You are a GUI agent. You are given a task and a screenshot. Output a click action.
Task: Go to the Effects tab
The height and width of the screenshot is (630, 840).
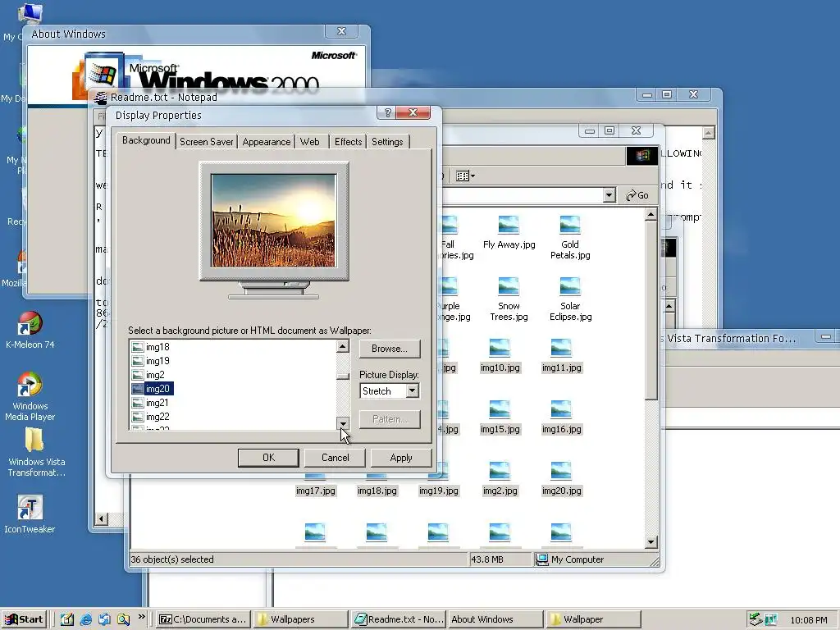click(348, 142)
